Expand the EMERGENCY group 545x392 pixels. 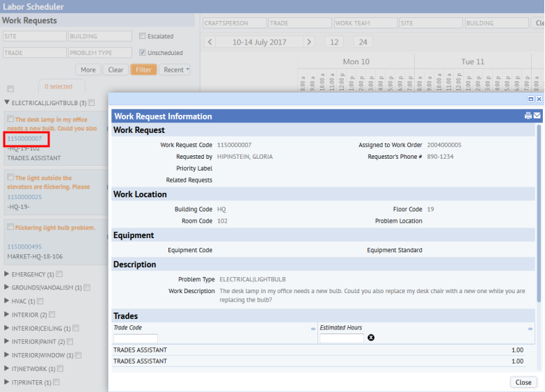coord(7,274)
